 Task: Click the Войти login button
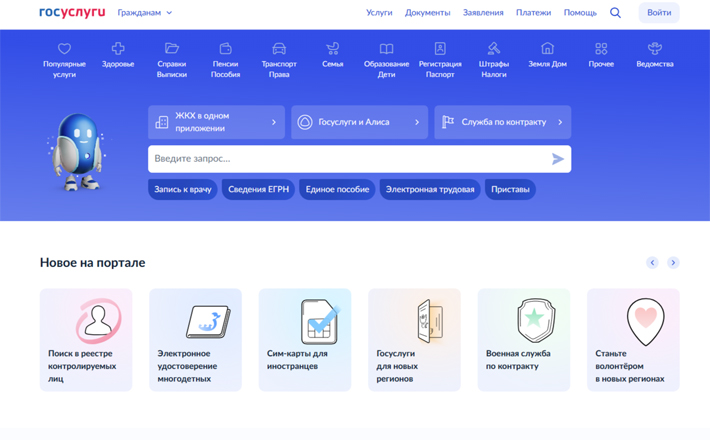click(659, 13)
